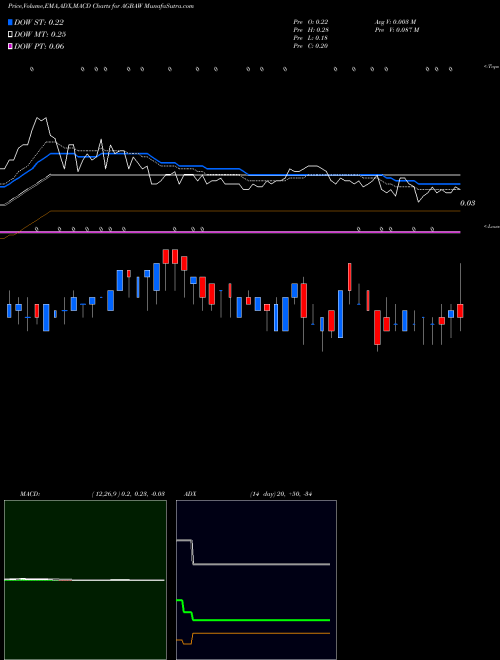Click the 'Pre L: 0.18' low value

tap(310, 38)
